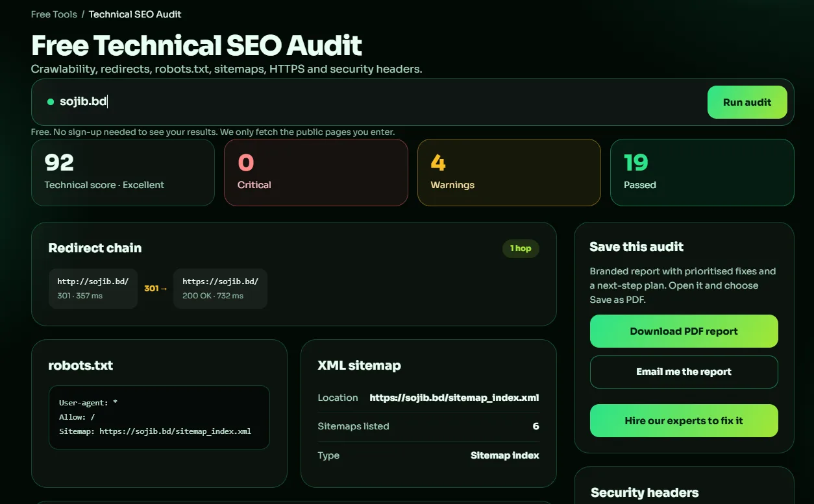The height and width of the screenshot is (504, 814).
Task: Click the Free Technical SEO Audit title
Action: click(197, 45)
